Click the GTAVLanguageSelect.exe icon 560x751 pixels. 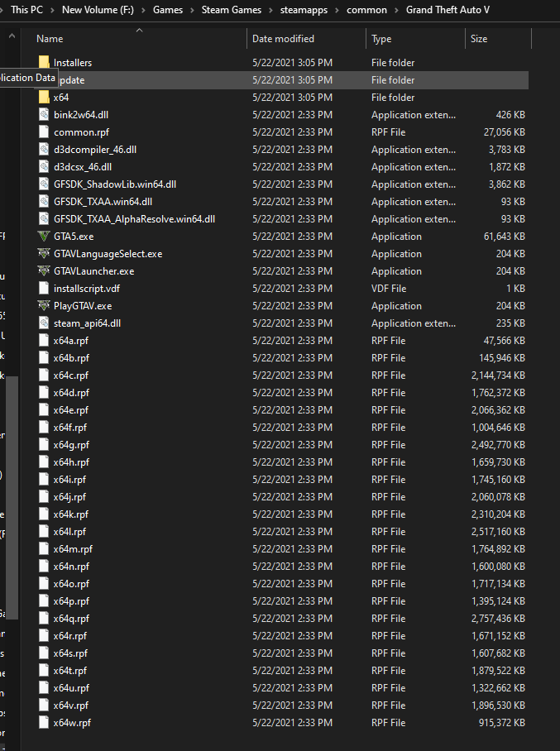(44, 253)
